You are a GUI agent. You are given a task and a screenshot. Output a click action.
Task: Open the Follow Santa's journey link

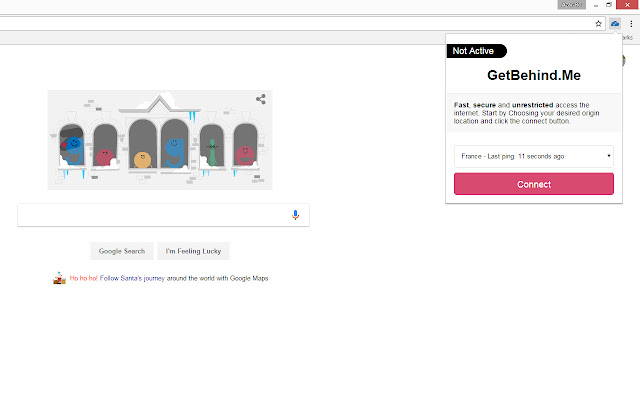184,278
